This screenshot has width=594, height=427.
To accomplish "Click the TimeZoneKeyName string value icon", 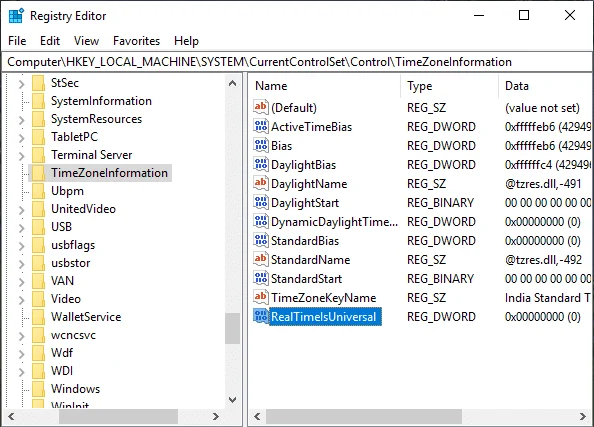I will 261,297.
